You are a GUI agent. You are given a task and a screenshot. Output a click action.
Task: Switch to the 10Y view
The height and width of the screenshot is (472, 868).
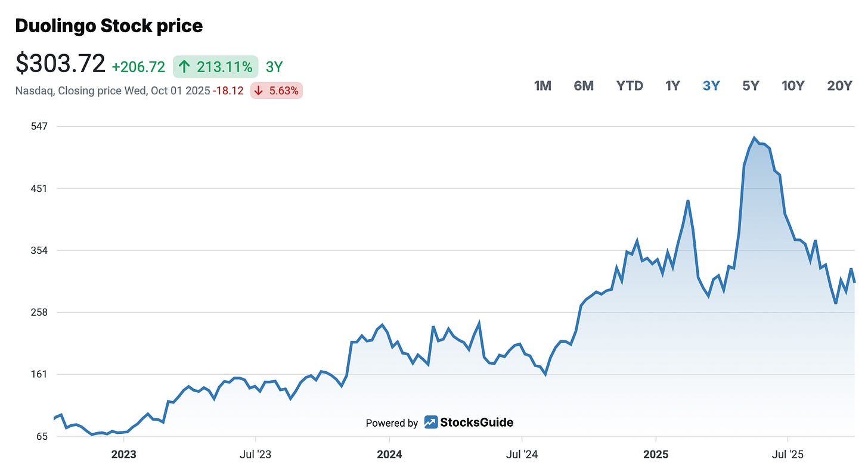click(x=793, y=85)
